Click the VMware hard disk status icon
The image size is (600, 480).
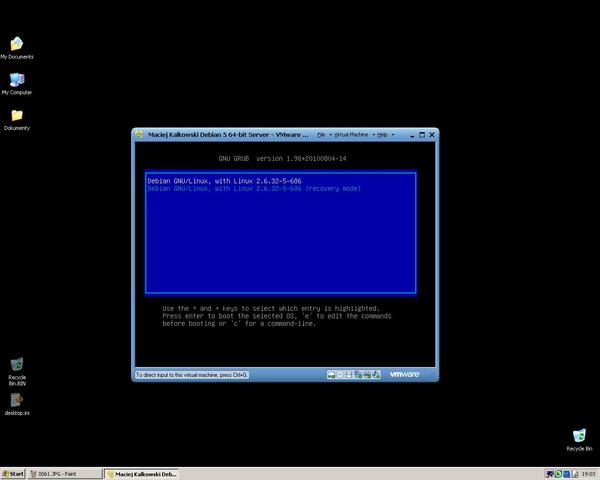pyautogui.click(x=332, y=375)
